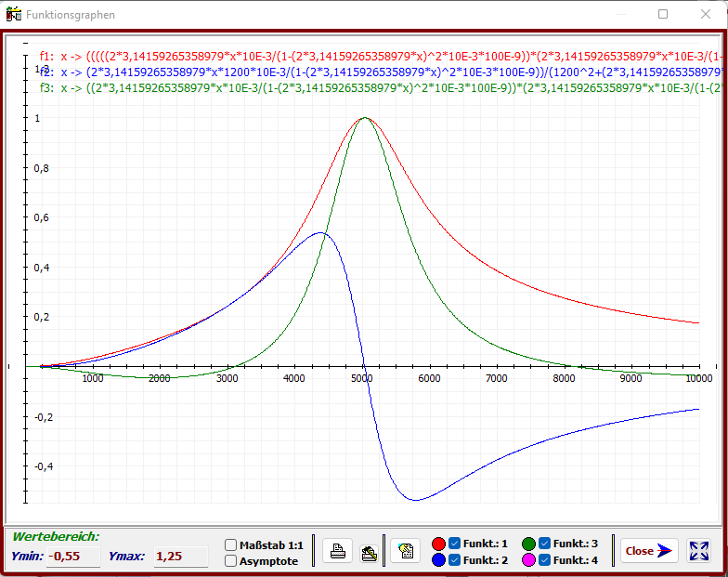Close the window via title bar X
The image size is (728, 577).
(x=706, y=15)
